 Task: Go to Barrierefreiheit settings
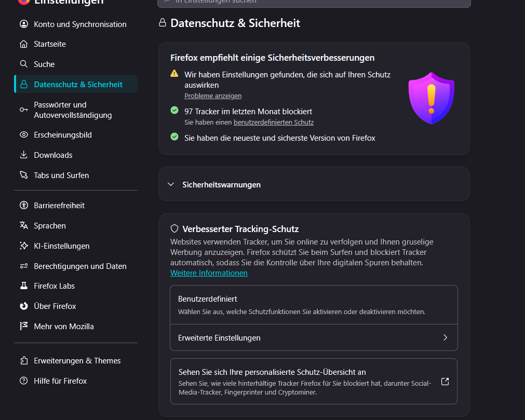[x=76, y=205]
